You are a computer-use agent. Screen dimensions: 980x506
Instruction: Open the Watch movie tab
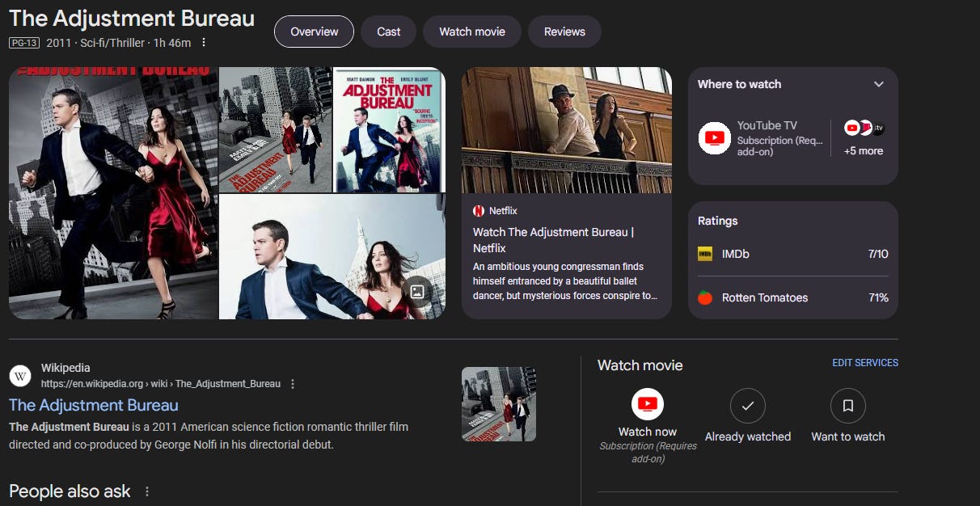(472, 32)
